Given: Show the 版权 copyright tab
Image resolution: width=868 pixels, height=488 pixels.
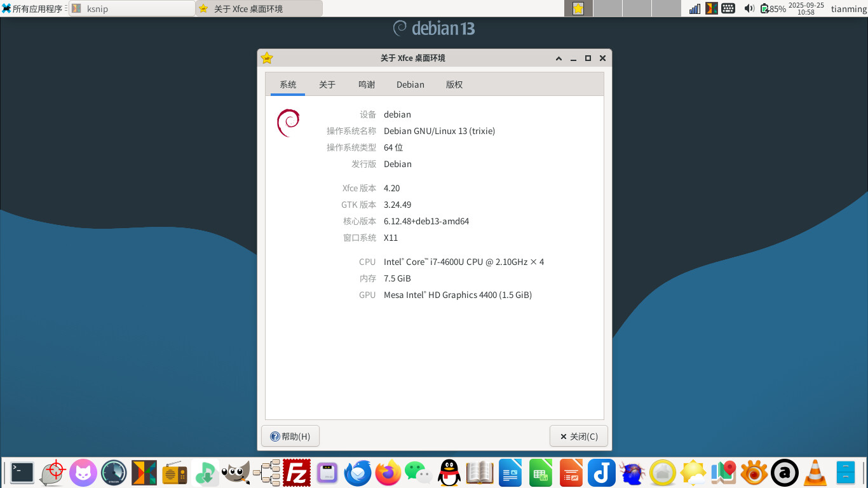Looking at the screenshot, I should (454, 85).
